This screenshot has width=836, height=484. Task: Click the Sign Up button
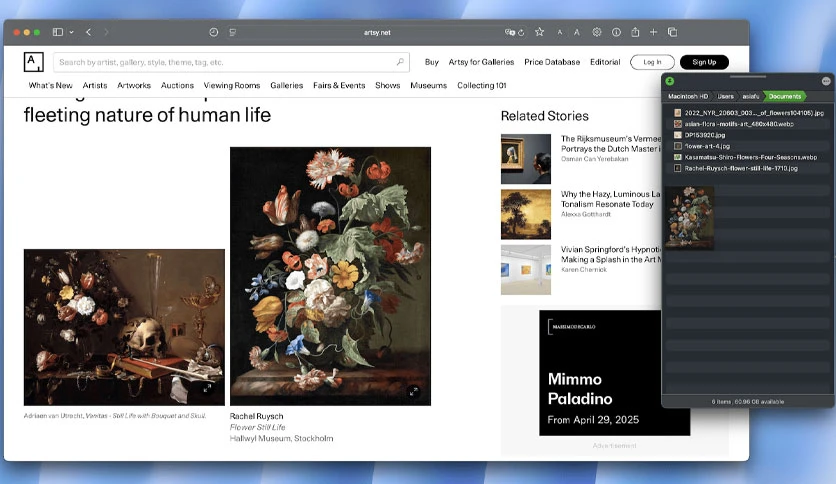coord(704,62)
